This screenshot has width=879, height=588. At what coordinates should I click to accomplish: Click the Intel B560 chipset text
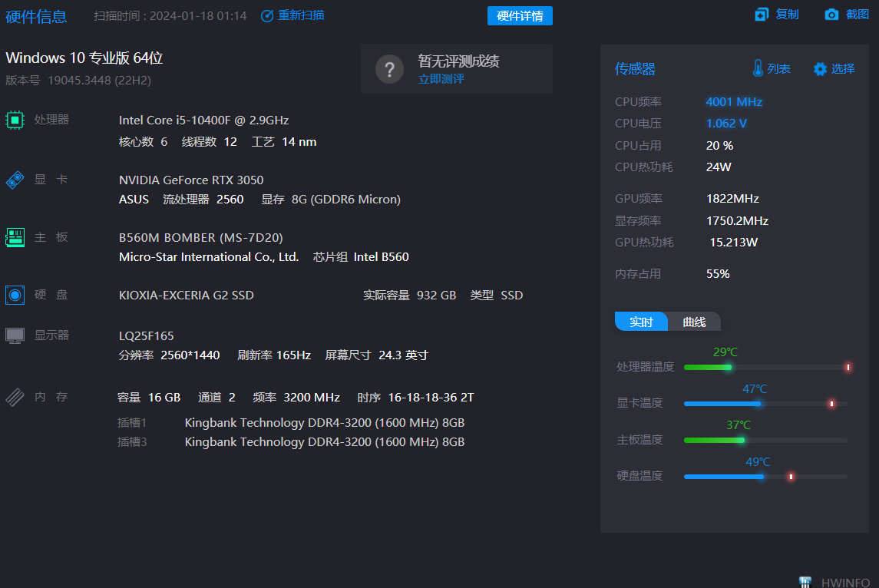[382, 256]
